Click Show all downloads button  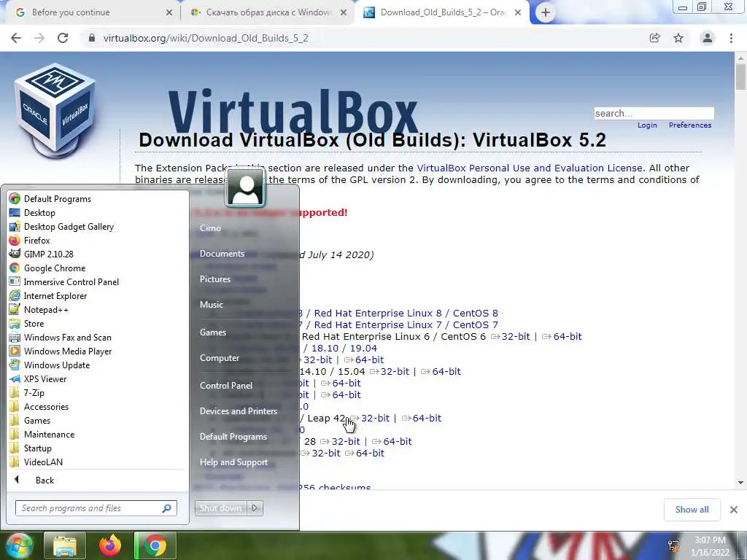(x=692, y=510)
